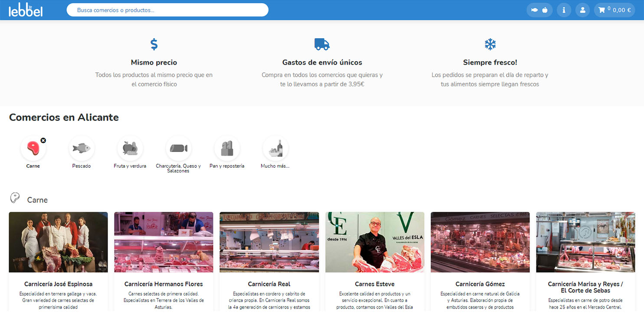Remove the Carne filter with the x badge

tap(43, 140)
